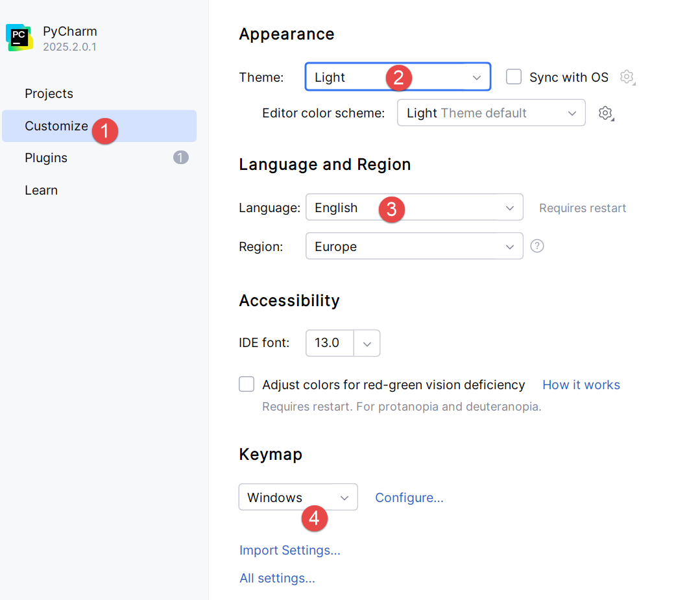Open the Keymap dropdown set to Windows

coord(298,498)
